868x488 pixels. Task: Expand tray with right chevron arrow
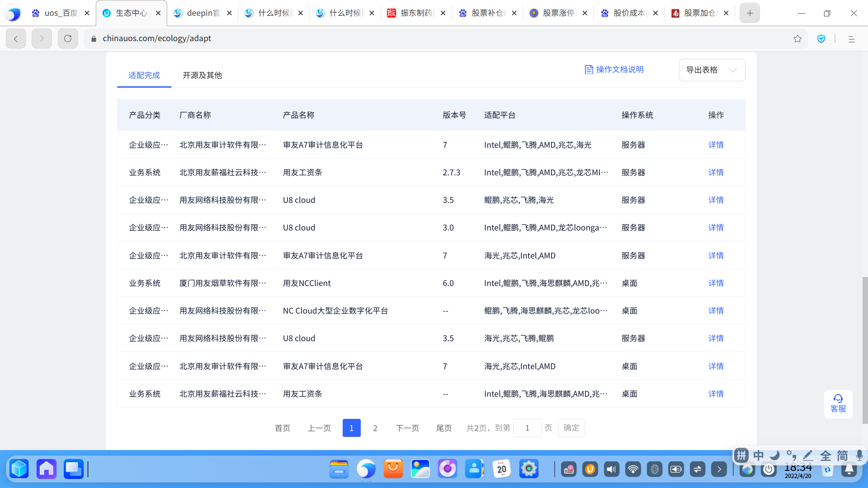tap(719, 469)
